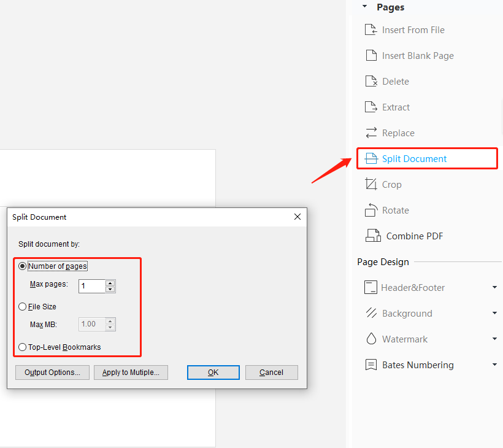
Task: Click the Extract pages icon
Action: [371, 107]
